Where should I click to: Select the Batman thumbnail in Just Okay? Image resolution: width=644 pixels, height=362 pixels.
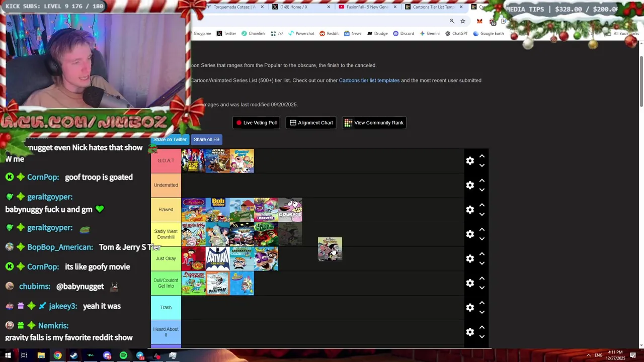click(217, 258)
